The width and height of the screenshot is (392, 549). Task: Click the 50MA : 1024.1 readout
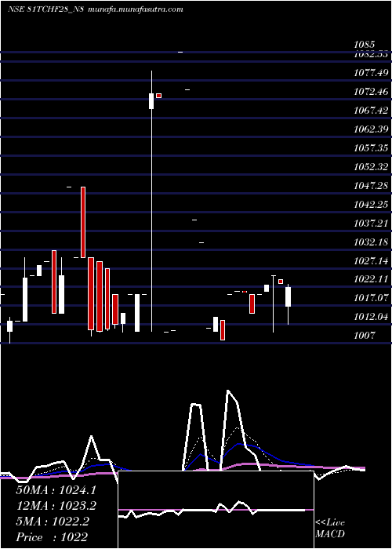(56, 490)
